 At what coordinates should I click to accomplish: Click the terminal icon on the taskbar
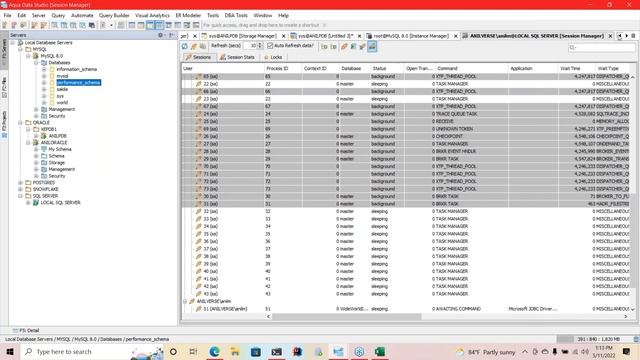point(276,351)
